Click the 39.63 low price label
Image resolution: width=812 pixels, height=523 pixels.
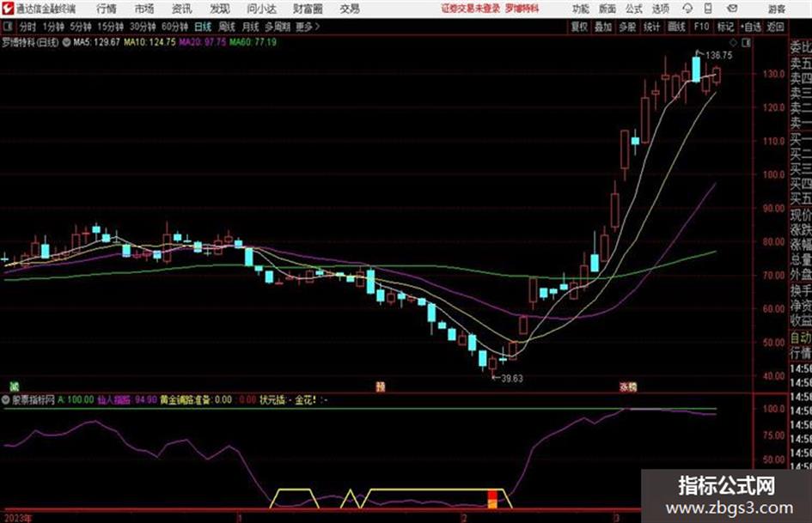pyautogui.click(x=512, y=379)
